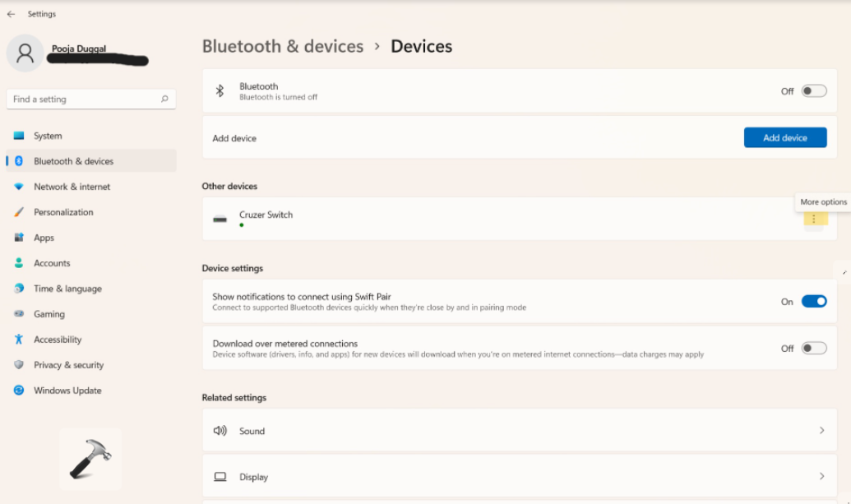Click the search magnifier icon
The width and height of the screenshot is (851, 504).
pos(164,99)
